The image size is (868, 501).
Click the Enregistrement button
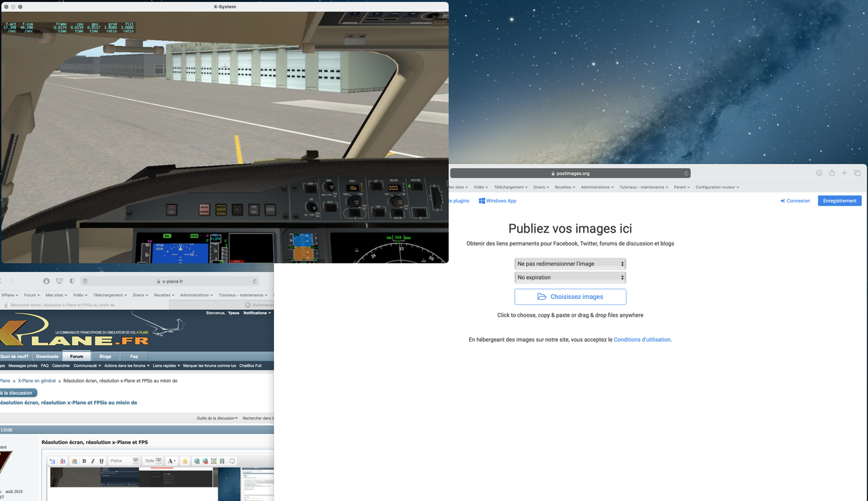(840, 201)
